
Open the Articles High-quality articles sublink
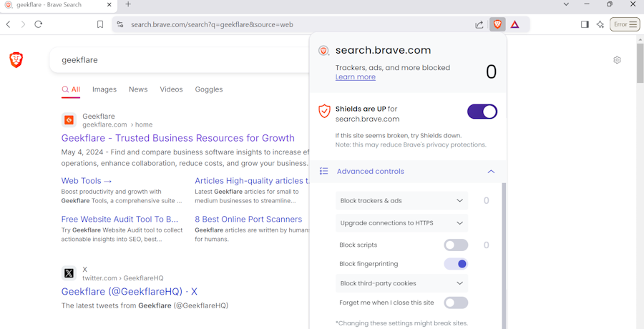click(x=252, y=181)
